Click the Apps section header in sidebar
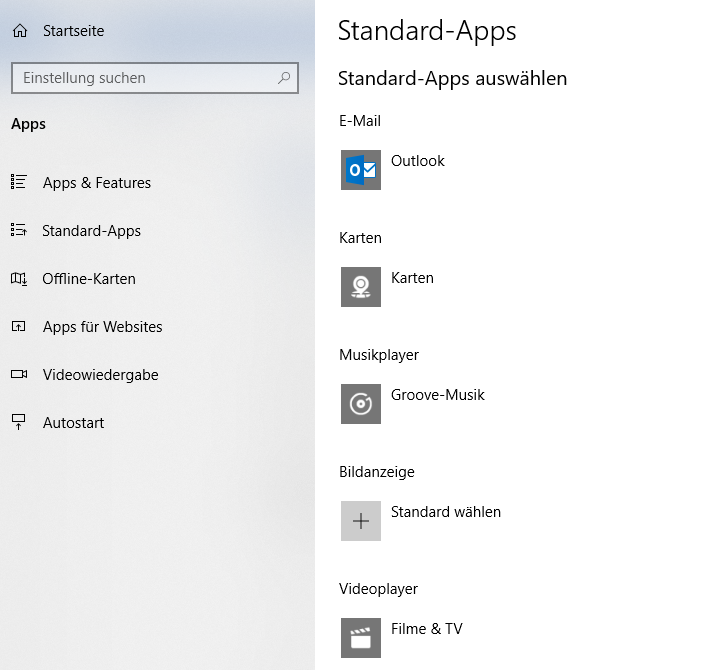 point(28,125)
